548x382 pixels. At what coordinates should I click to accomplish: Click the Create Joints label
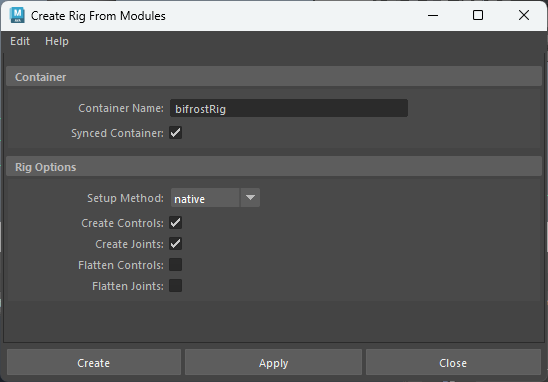point(129,244)
